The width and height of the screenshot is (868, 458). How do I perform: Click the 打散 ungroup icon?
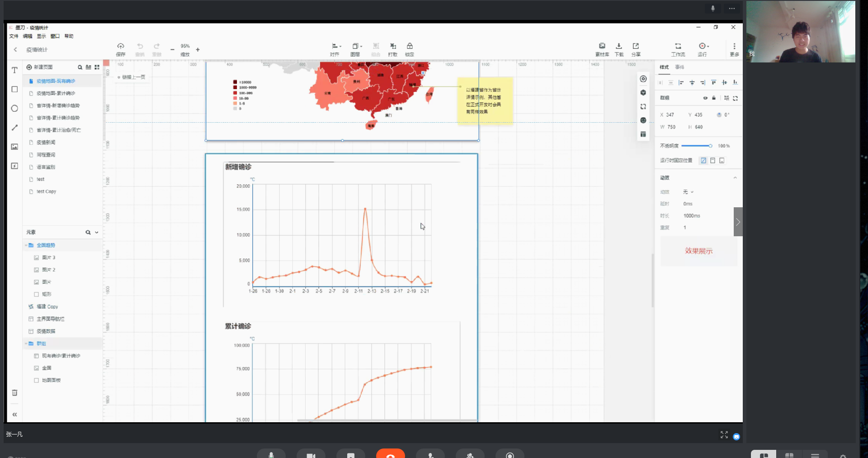coord(393,46)
